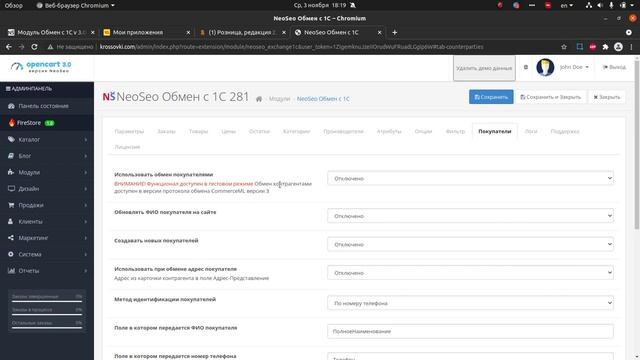The image size is (640, 360).
Task: Switch to Заказы tab
Action: pos(166,131)
